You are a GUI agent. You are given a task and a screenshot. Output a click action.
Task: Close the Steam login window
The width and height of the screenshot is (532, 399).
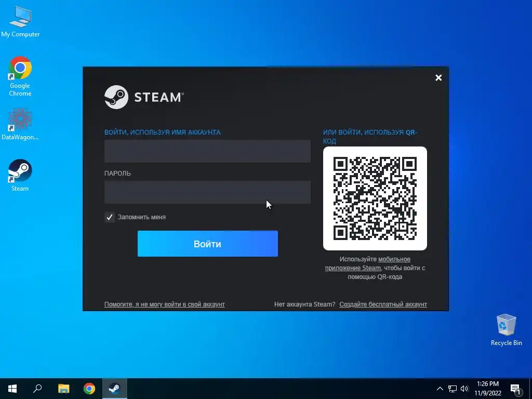[438, 78]
